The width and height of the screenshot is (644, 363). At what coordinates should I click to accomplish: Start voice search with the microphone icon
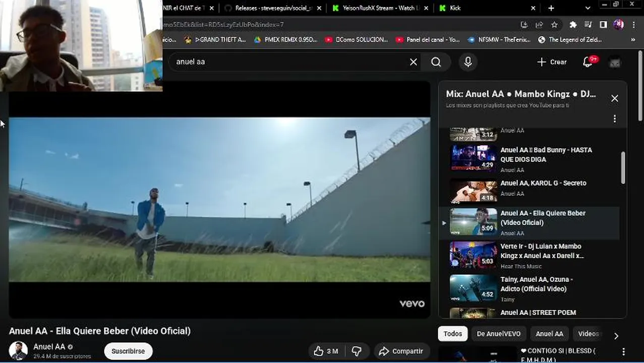click(468, 62)
